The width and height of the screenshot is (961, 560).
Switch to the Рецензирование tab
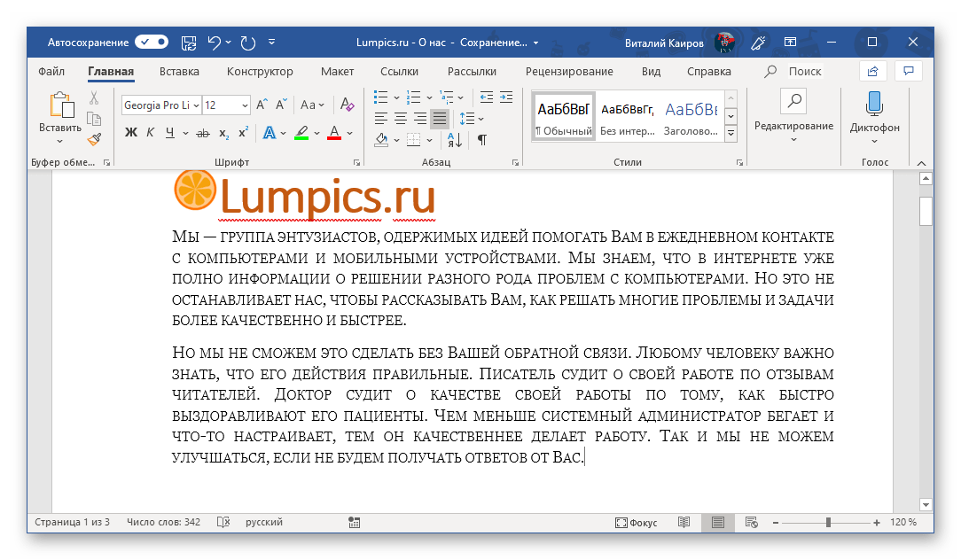tap(568, 72)
